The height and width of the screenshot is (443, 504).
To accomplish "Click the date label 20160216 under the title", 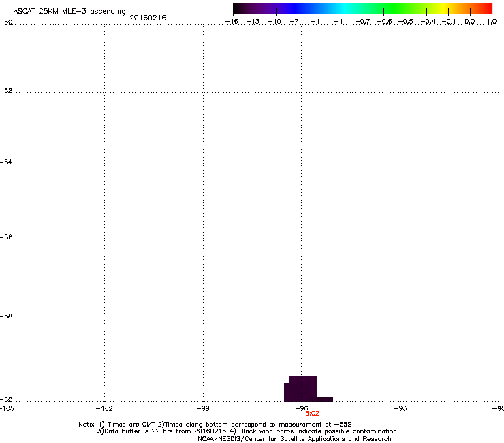I will tap(148, 18).
